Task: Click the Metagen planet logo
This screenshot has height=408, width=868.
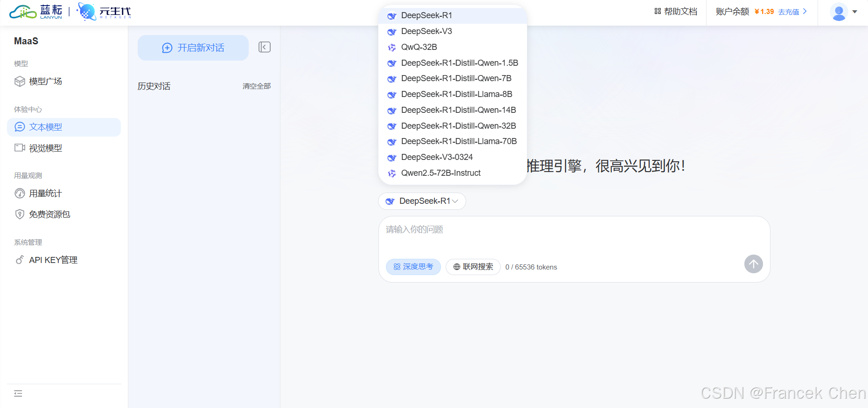Action: click(86, 12)
